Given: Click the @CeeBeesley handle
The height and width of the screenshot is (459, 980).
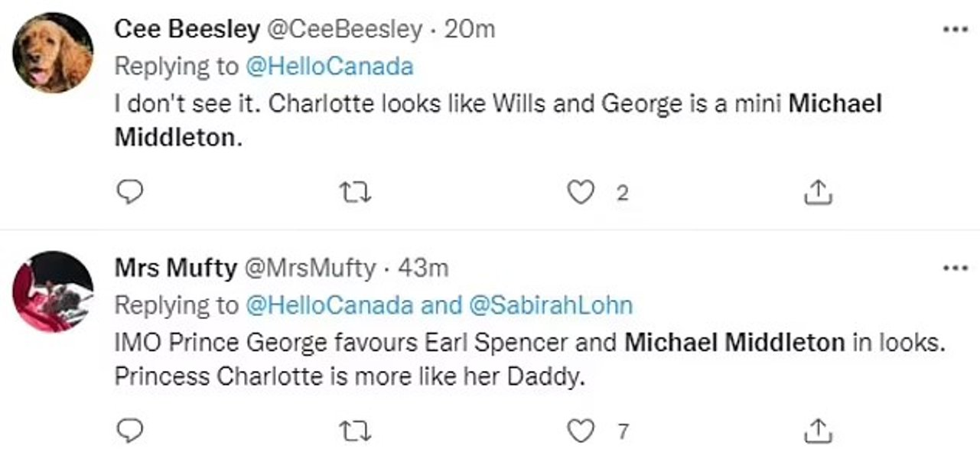Looking at the screenshot, I should [x=343, y=29].
